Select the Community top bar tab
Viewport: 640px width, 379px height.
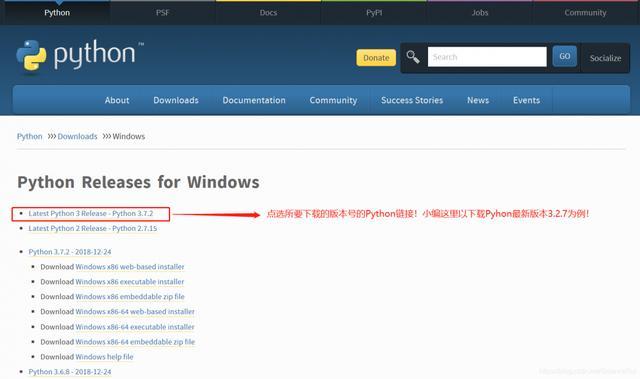pyautogui.click(x=585, y=13)
